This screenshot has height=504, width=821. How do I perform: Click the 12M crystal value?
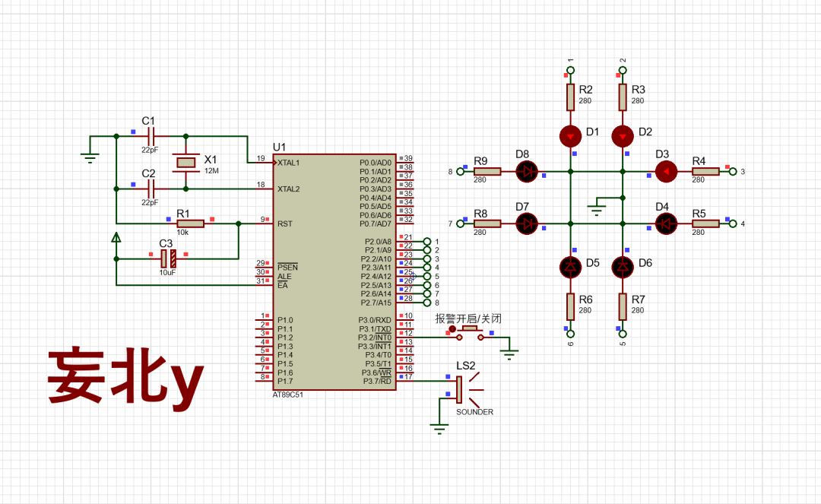tap(211, 170)
